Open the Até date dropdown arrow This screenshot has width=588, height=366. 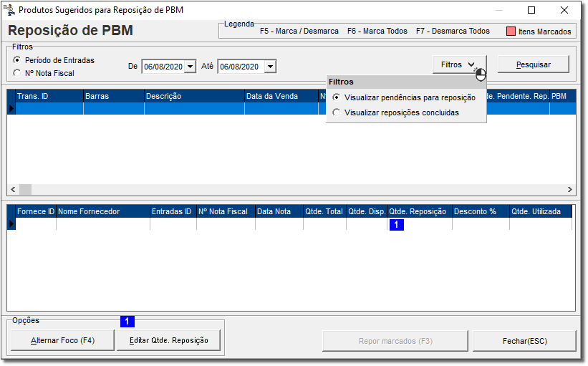click(270, 67)
